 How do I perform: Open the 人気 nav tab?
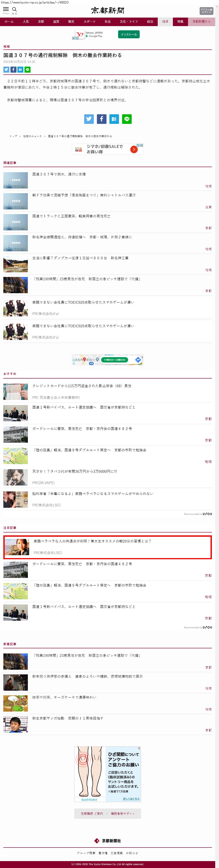point(26,22)
